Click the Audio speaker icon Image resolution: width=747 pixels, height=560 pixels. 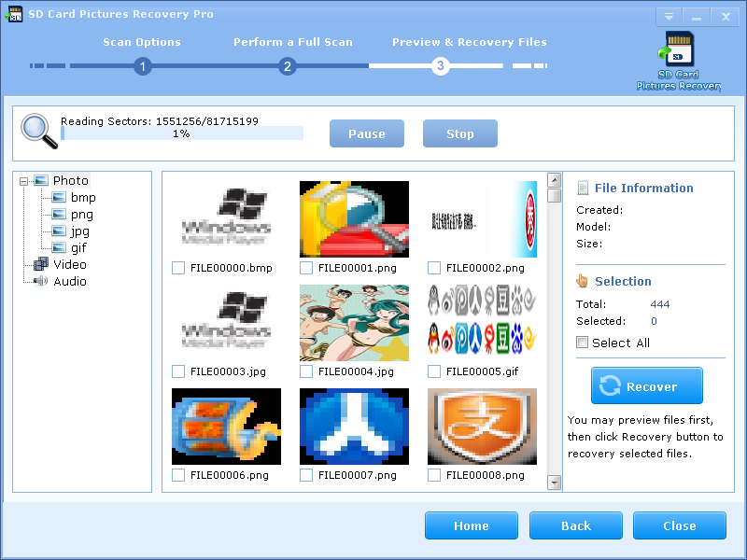(x=41, y=281)
